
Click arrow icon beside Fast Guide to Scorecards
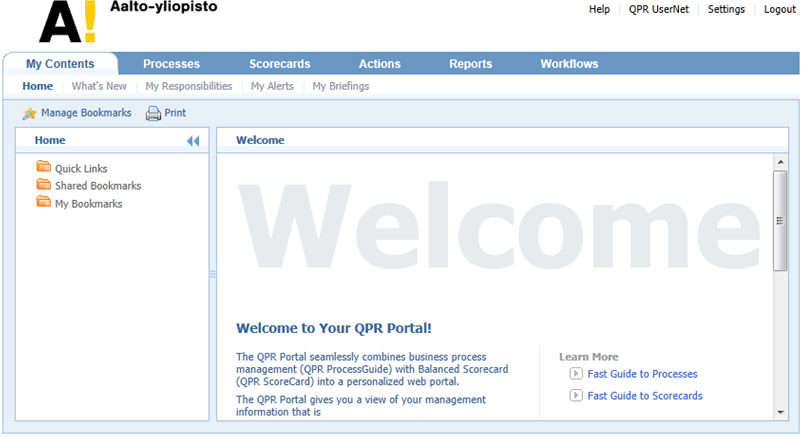pos(576,395)
